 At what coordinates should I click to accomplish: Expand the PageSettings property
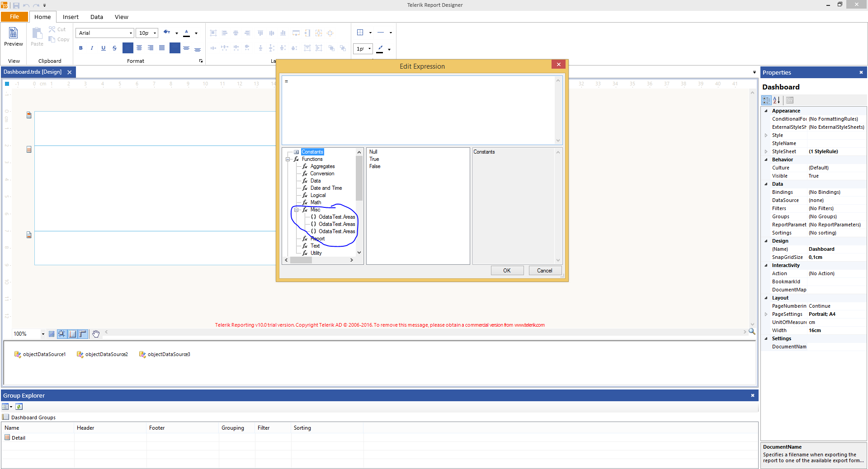click(x=766, y=314)
